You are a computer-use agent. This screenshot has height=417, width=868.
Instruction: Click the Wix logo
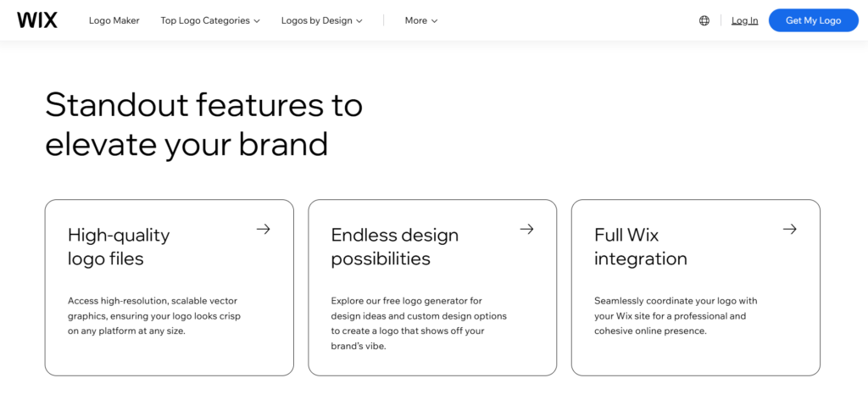click(37, 20)
